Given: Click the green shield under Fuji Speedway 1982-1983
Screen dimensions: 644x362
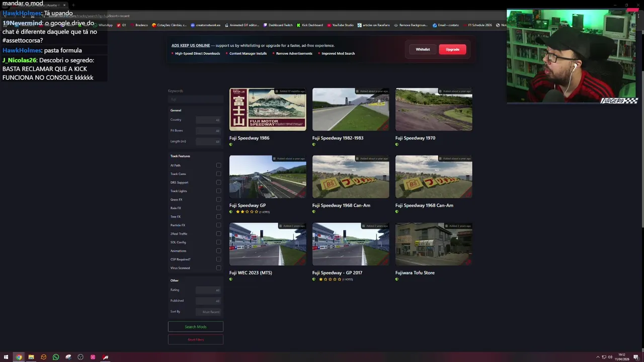Looking at the screenshot, I should pos(314,145).
